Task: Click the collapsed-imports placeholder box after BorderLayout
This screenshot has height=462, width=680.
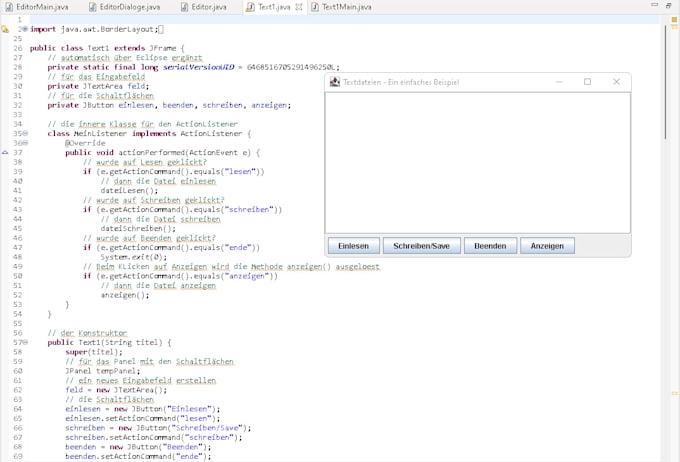Action: (x=161, y=29)
